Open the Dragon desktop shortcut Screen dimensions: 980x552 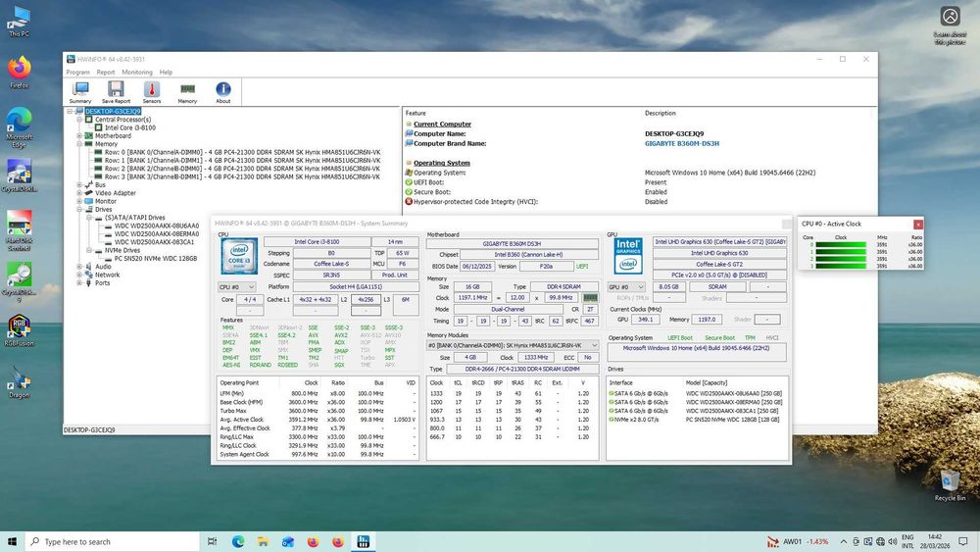pos(19,382)
